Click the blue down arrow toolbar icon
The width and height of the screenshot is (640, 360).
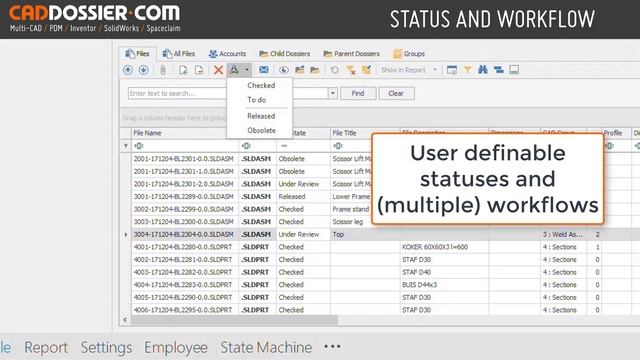(143, 70)
